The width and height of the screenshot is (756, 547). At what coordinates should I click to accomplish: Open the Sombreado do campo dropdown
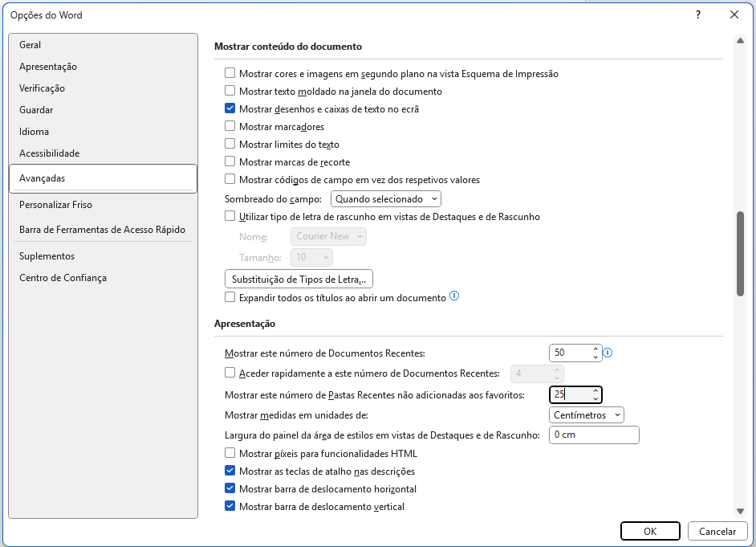click(x=386, y=198)
